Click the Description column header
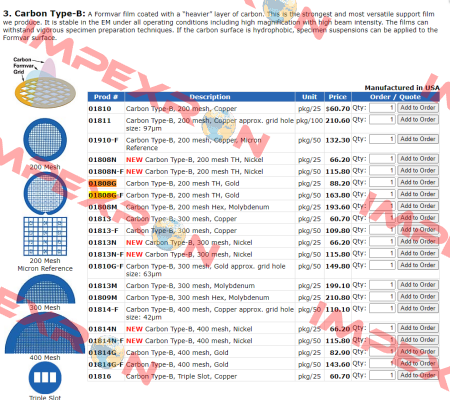This screenshot has height=400, width=450. [x=210, y=97]
